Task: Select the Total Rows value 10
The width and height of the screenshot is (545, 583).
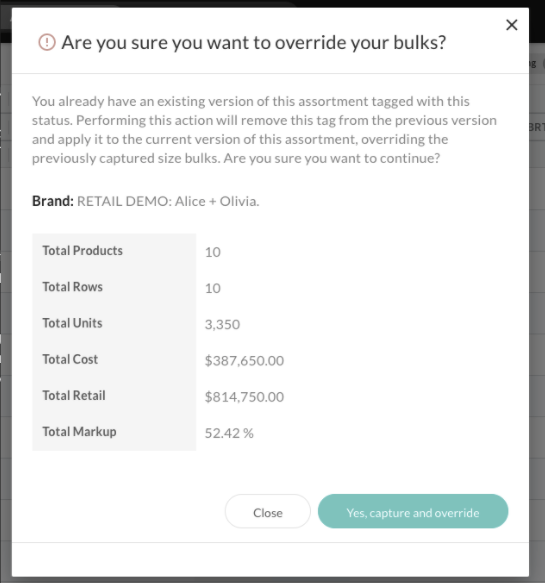Action: 213,288
